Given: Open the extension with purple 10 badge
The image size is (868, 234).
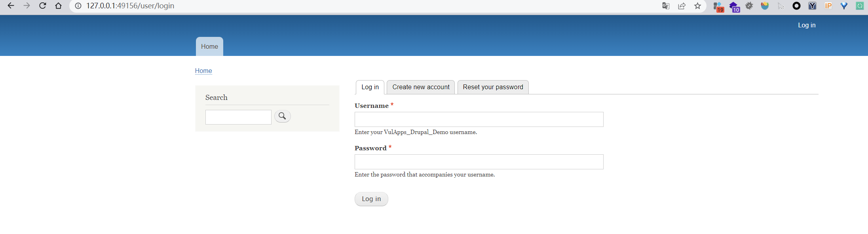Looking at the screenshot, I should click(734, 6).
